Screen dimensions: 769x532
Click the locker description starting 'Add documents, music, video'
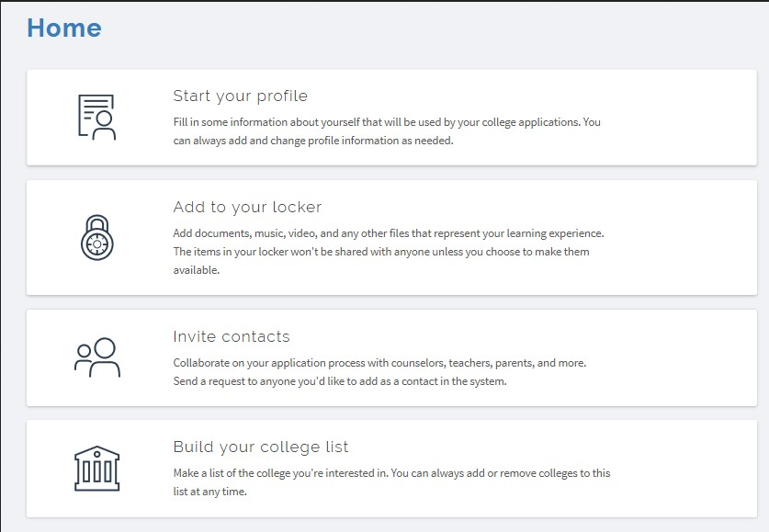(389, 252)
